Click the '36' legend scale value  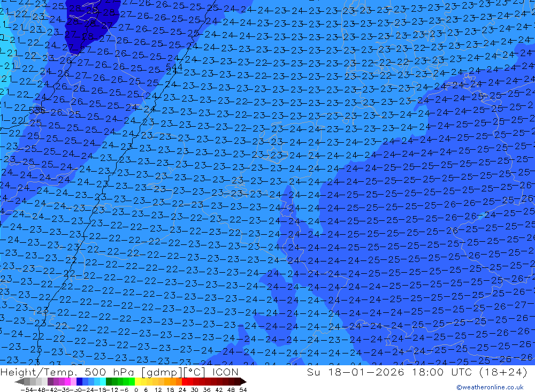click(207, 390)
